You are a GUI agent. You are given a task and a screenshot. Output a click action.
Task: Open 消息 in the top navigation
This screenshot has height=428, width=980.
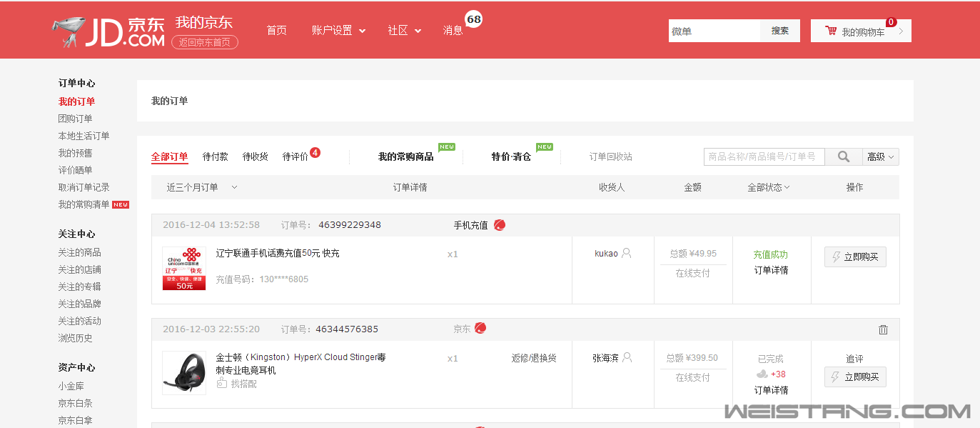tap(453, 31)
